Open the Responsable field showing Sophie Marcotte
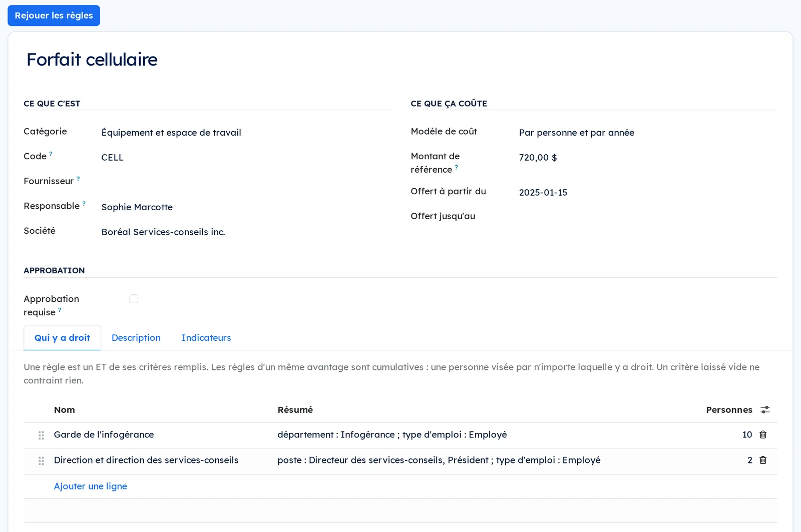The height and width of the screenshot is (532, 801). [245, 207]
